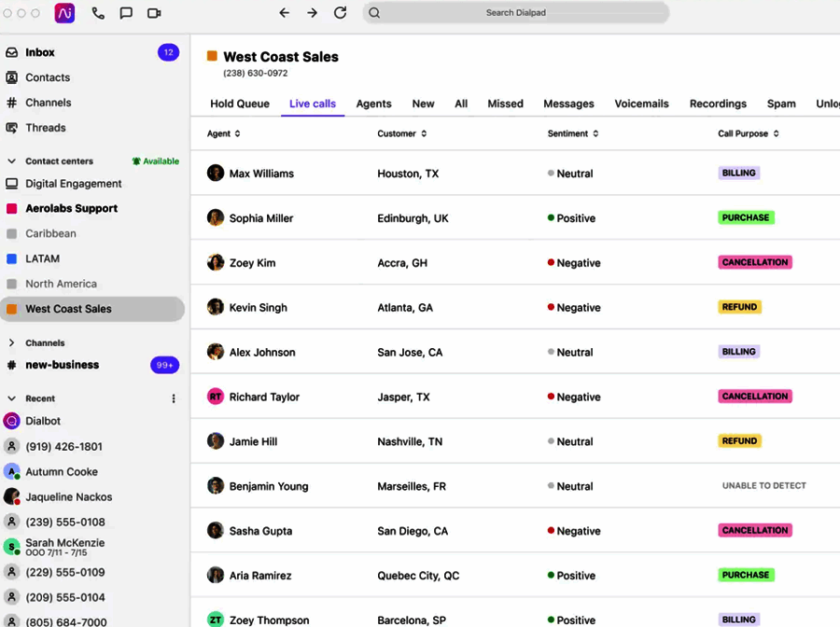This screenshot has height=627, width=840.
Task: Open Recent section three-dot options menu
Action: tap(174, 398)
